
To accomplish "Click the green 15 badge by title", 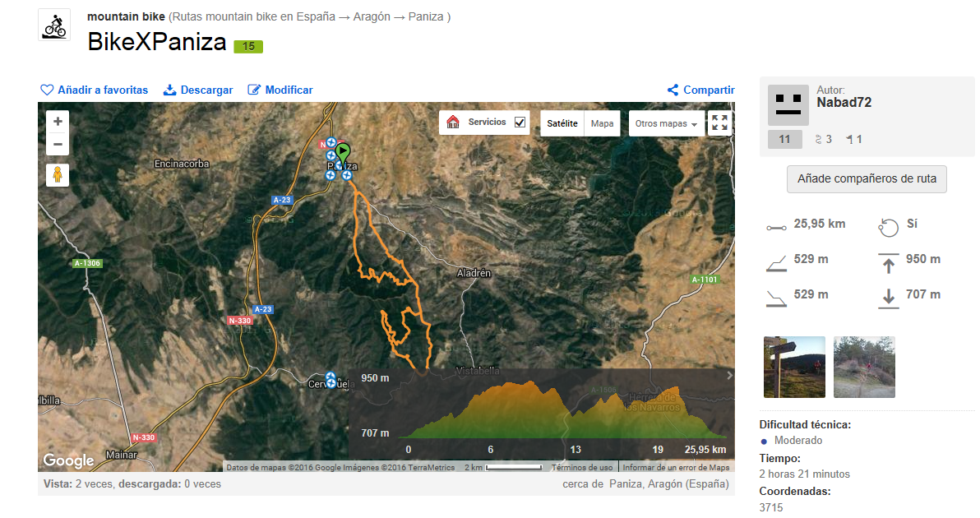I will (x=248, y=46).
